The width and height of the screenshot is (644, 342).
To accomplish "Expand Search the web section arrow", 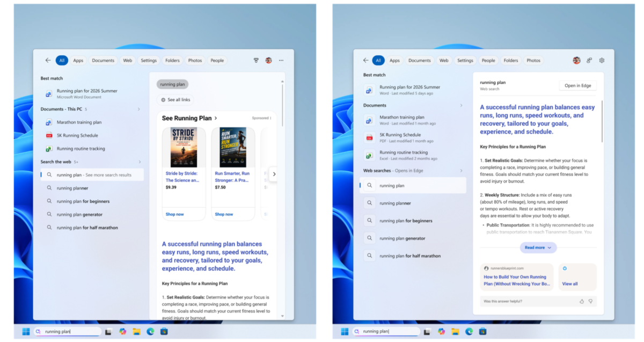I will pyautogui.click(x=140, y=162).
